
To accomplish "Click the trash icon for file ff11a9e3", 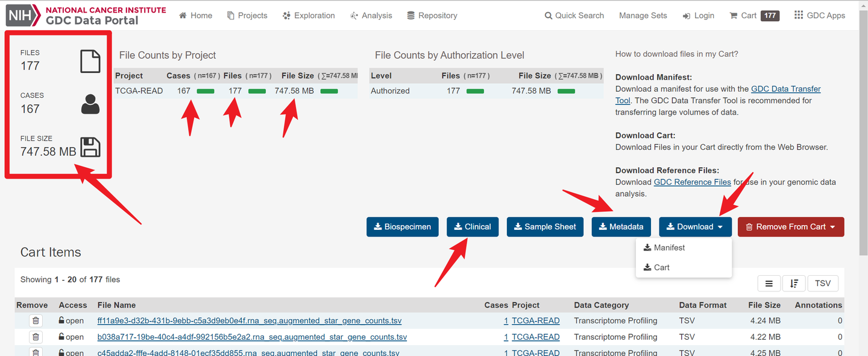I will 36,321.
